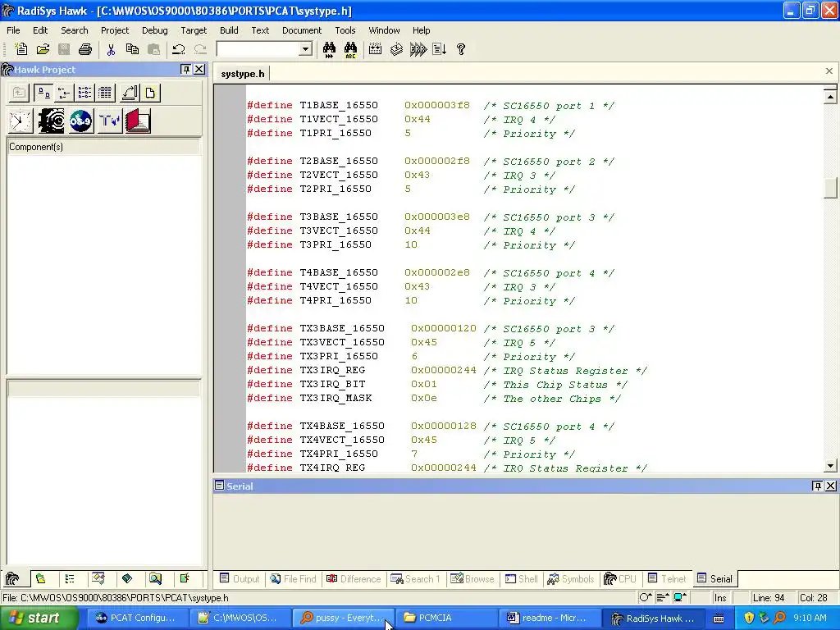Click the Cut scissors icon
840x630 pixels.
pos(111,49)
